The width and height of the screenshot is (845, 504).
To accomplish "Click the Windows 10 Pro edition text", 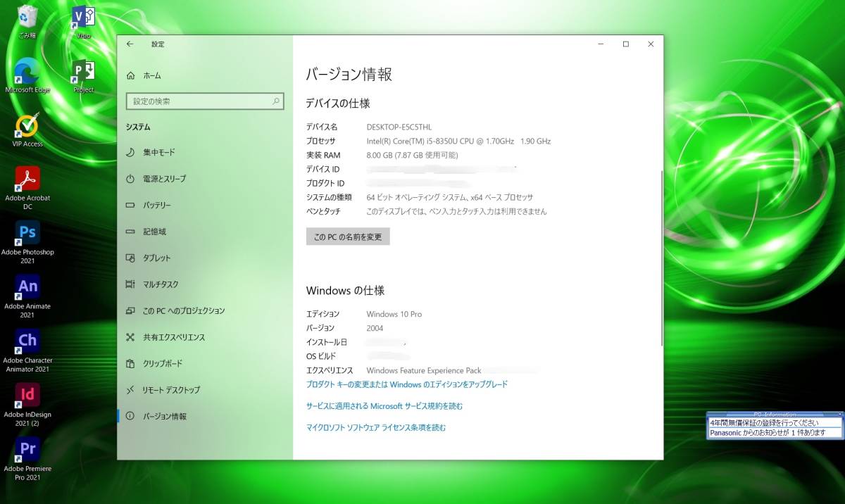I will tap(394, 314).
